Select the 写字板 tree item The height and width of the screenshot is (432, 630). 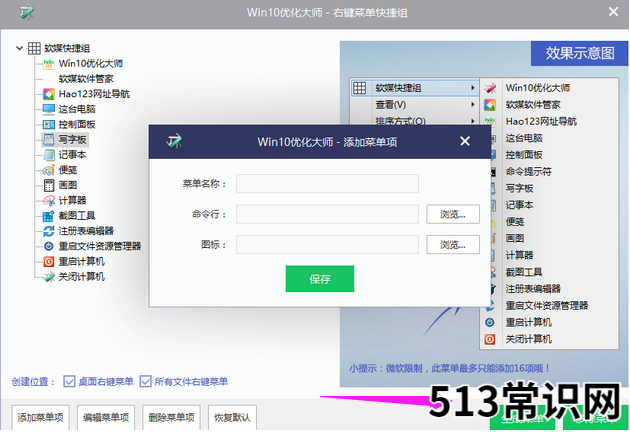(72, 139)
